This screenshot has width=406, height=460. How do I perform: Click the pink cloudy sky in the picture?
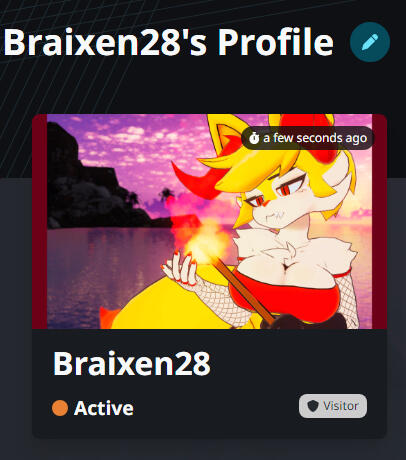coord(140,143)
